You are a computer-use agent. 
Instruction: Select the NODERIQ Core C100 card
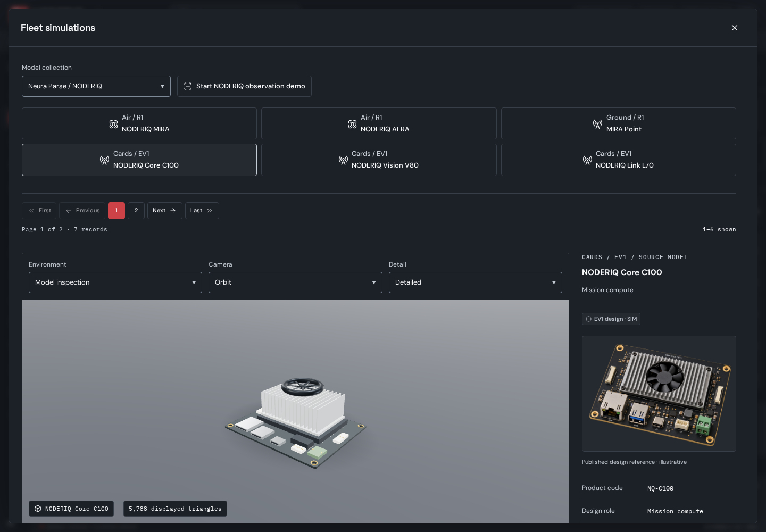point(139,160)
